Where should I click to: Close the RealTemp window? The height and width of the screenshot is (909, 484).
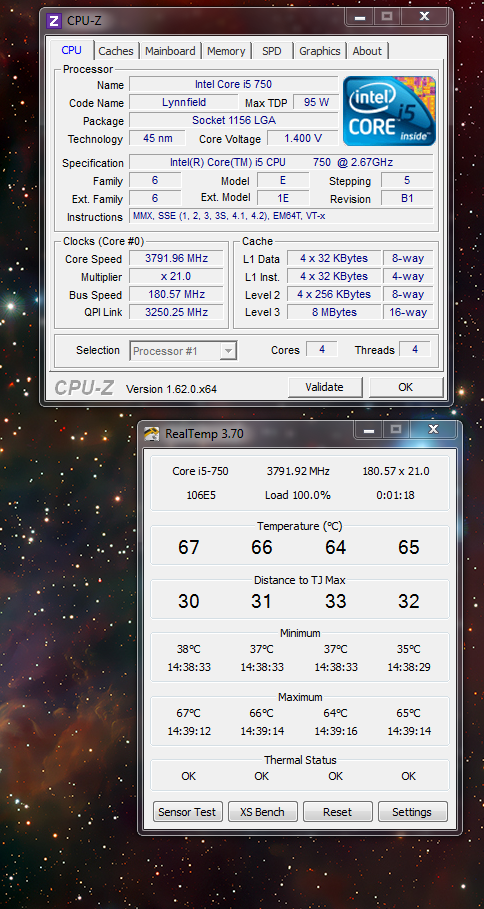[x=433, y=430]
